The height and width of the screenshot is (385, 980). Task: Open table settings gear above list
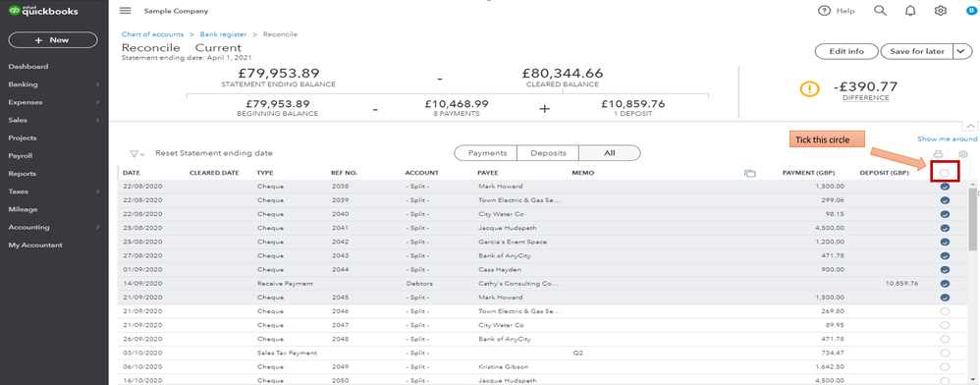963,154
